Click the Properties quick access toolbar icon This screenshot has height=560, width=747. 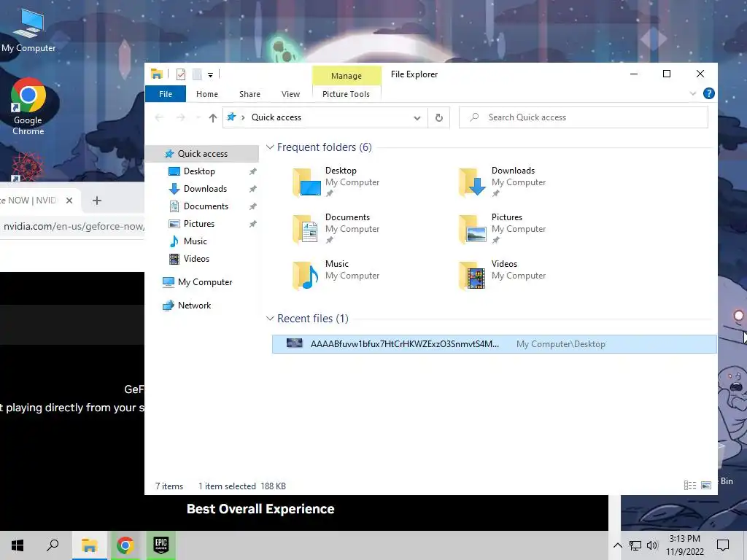(x=181, y=74)
